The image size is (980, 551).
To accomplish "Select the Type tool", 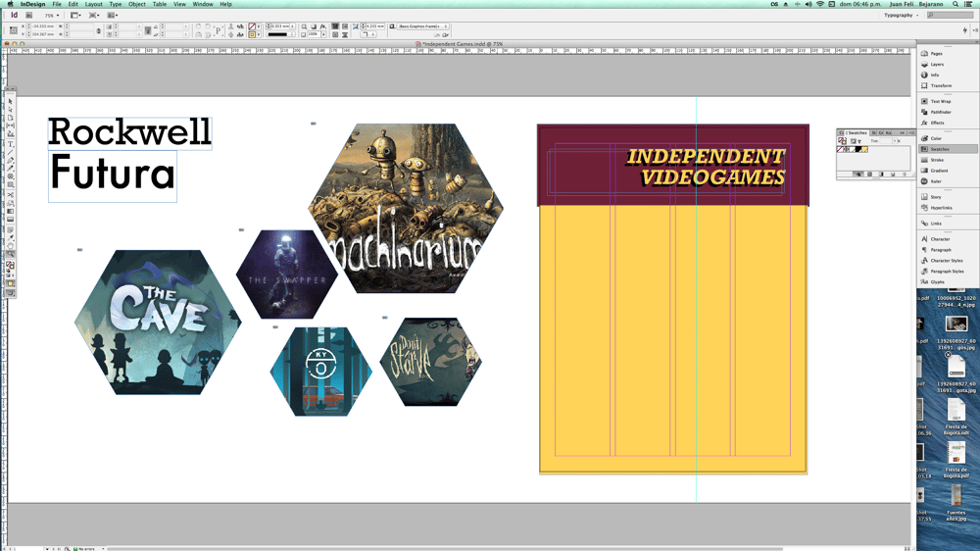I will coord(11,144).
